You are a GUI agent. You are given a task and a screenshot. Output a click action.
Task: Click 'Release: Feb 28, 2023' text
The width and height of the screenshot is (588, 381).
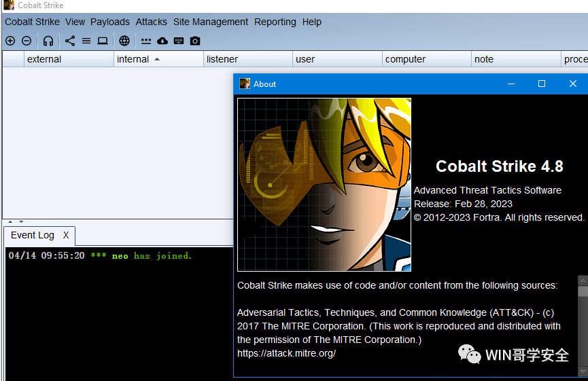click(463, 204)
